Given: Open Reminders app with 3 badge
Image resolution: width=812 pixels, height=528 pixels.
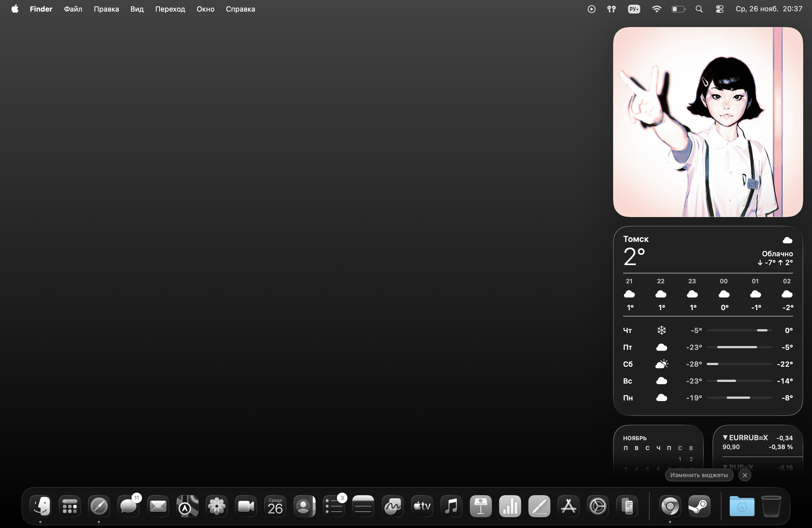Looking at the screenshot, I should [334, 506].
